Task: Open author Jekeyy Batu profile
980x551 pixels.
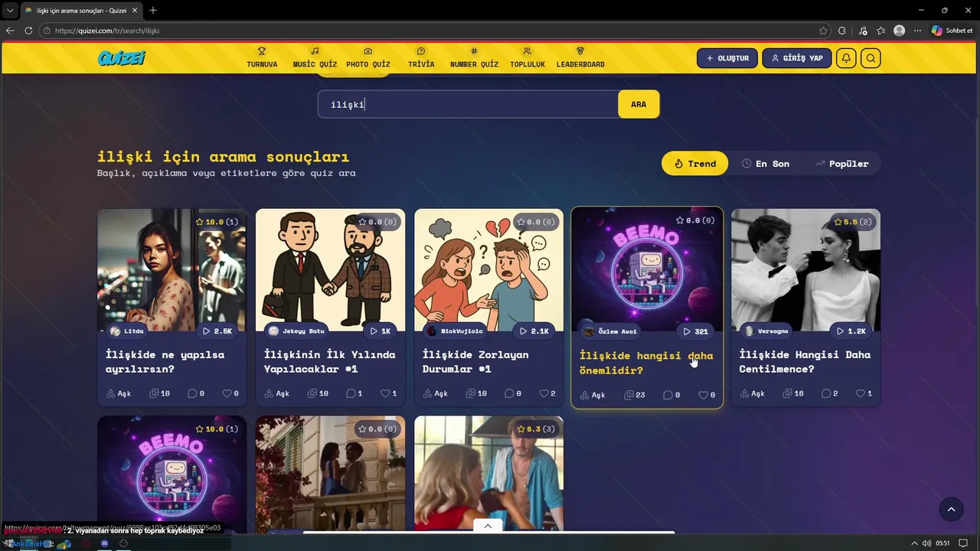Action: (x=296, y=331)
